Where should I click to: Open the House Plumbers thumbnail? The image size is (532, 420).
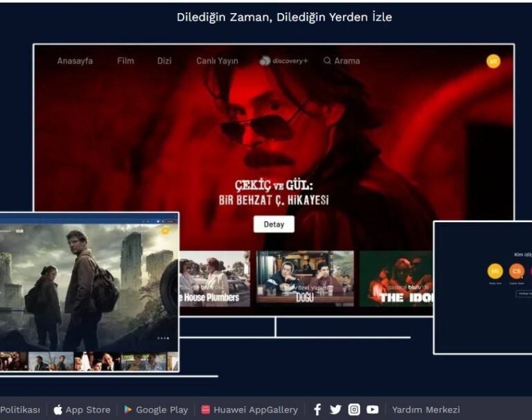[215, 279]
